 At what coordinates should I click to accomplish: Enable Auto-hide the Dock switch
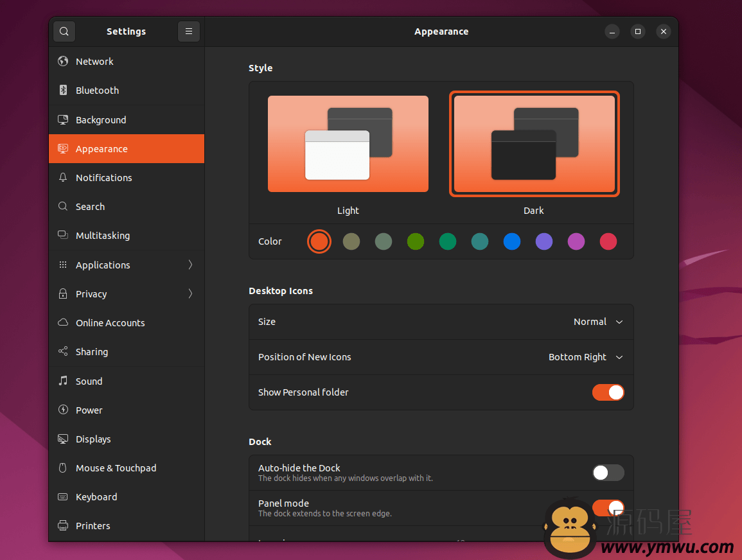coord(608,473)
